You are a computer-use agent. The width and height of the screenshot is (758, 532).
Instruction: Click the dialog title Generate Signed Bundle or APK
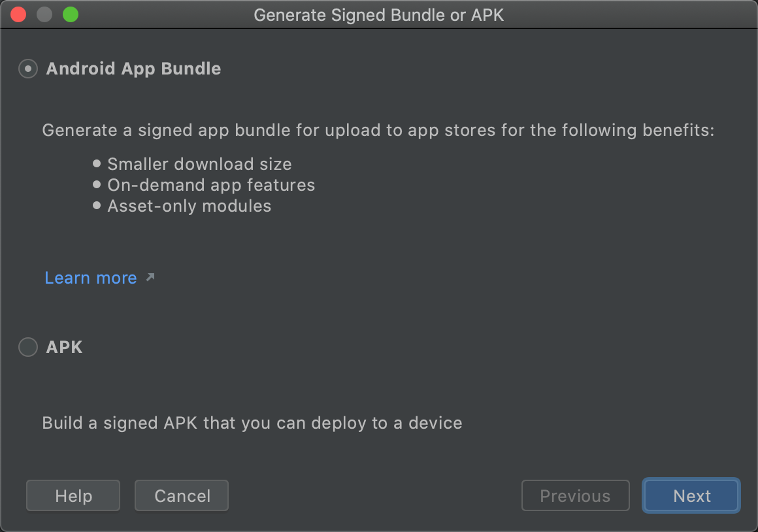point(379,14)
